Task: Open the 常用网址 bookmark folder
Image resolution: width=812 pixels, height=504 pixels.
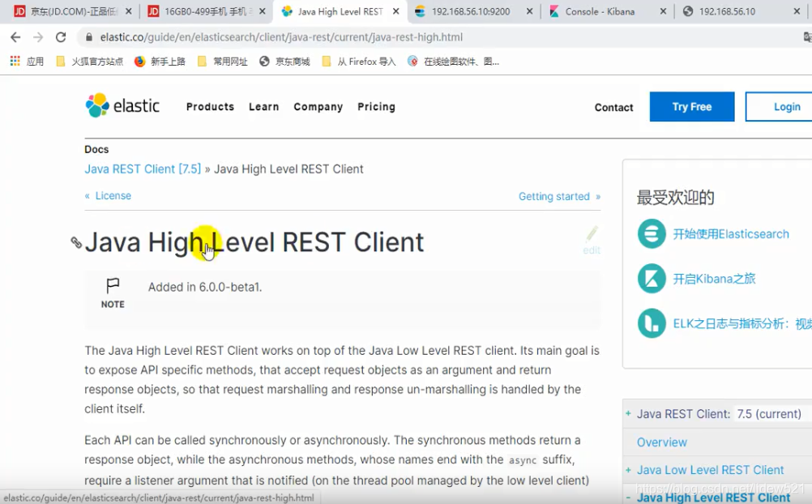Action: click(222, 61)
